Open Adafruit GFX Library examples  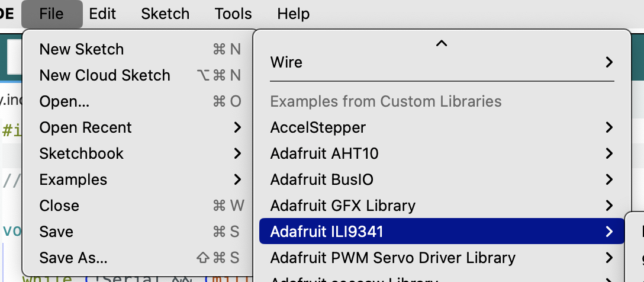pyautogui.click(x=442, y=206)
